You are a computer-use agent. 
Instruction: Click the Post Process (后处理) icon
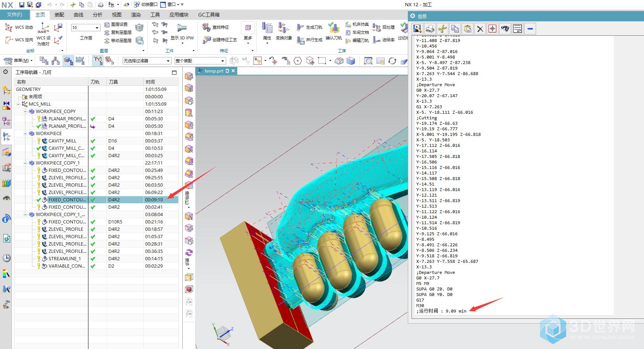coord(377,27)
